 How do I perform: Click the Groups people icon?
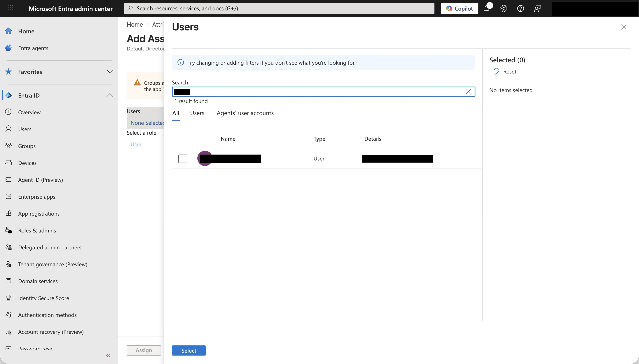tap(8, 146)
